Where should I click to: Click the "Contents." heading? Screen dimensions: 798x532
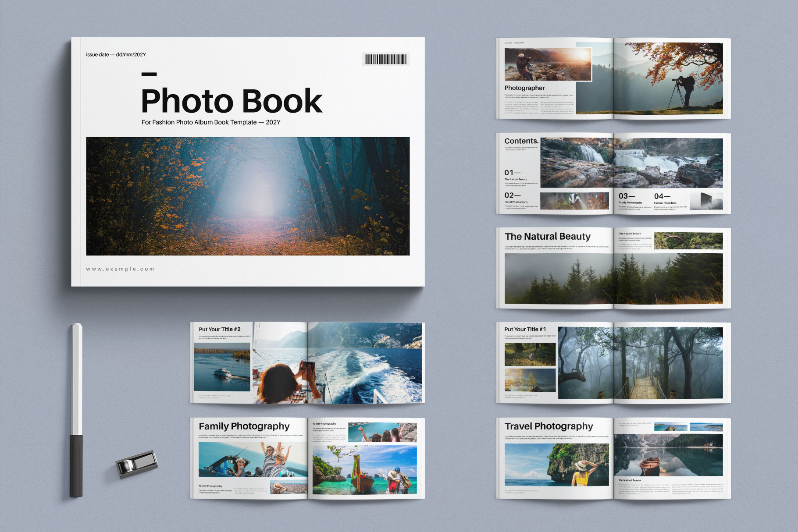(x=521, y=141)
